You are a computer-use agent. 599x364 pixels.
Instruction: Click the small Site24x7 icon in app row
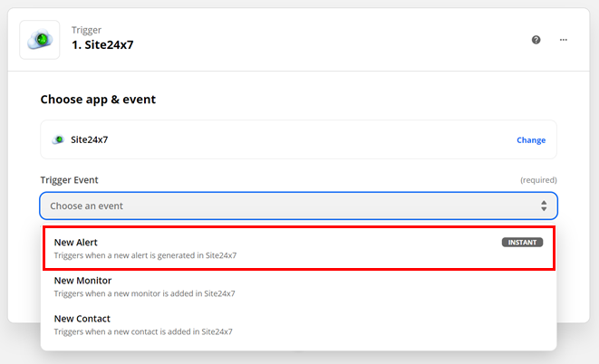tap(59, 140)
